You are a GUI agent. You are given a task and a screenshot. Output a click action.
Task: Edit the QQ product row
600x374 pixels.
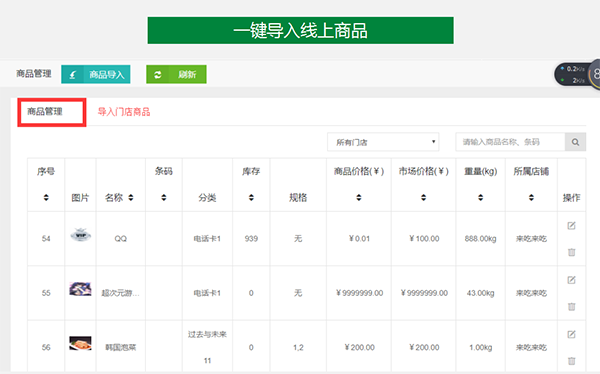coord(571,226)
